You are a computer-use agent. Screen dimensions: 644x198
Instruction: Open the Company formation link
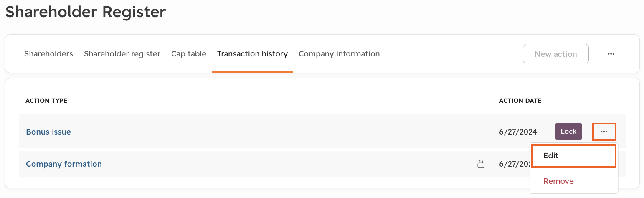[64, 164]
